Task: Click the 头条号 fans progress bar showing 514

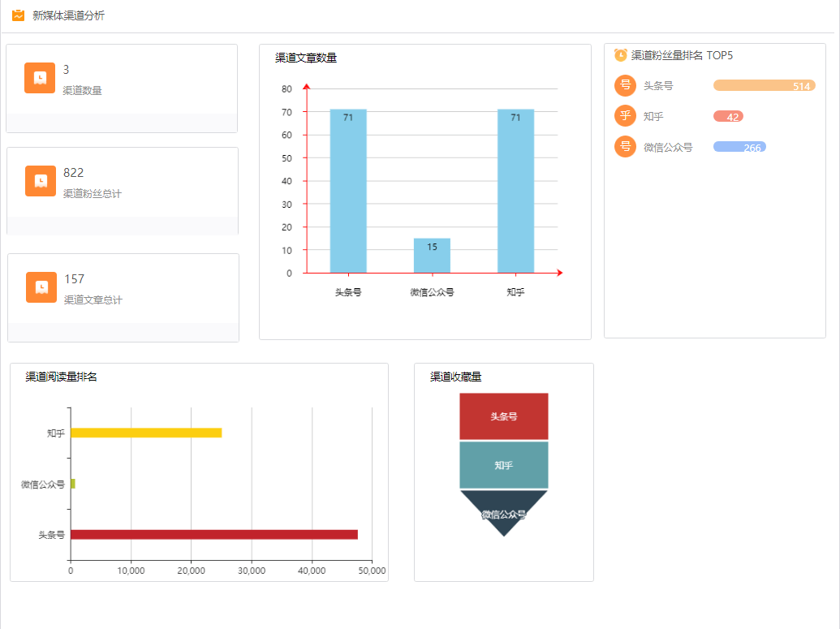Action: [764, 86]
